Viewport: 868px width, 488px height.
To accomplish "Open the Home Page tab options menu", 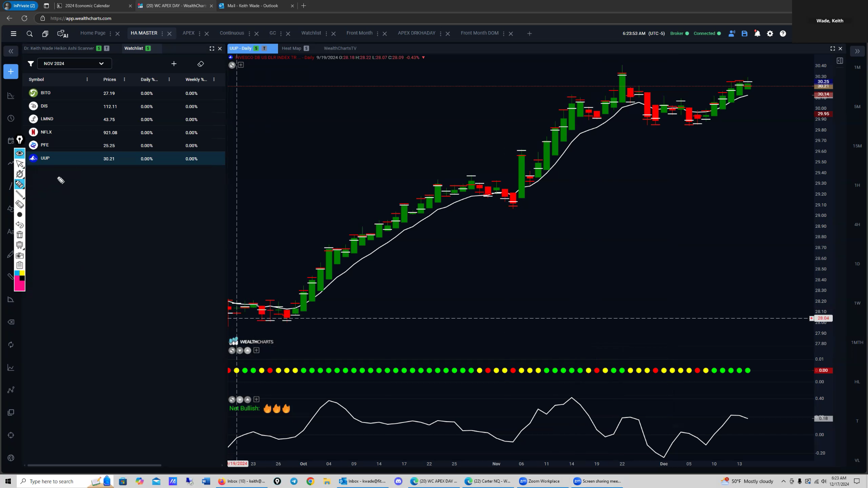I will (x=110, y=33).
